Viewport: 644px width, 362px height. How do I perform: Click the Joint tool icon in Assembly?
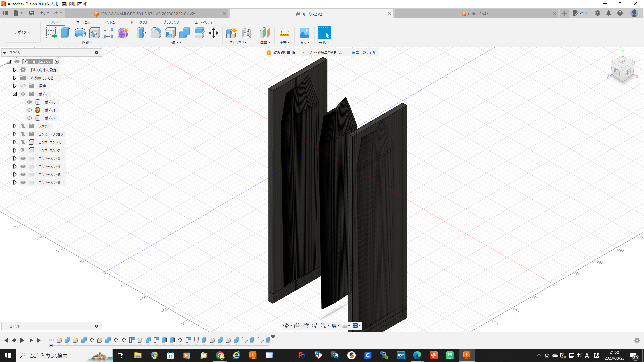click(x=246, y=33)
